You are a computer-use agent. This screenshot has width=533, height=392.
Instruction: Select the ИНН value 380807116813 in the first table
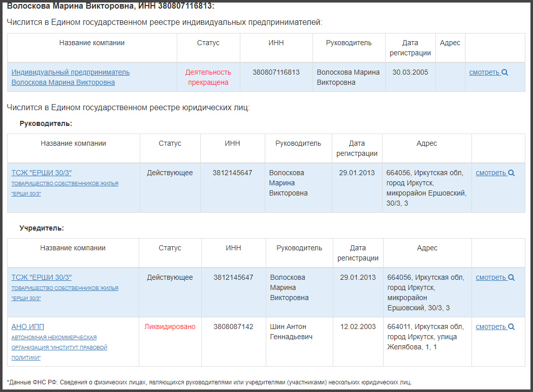pos(276,72)
